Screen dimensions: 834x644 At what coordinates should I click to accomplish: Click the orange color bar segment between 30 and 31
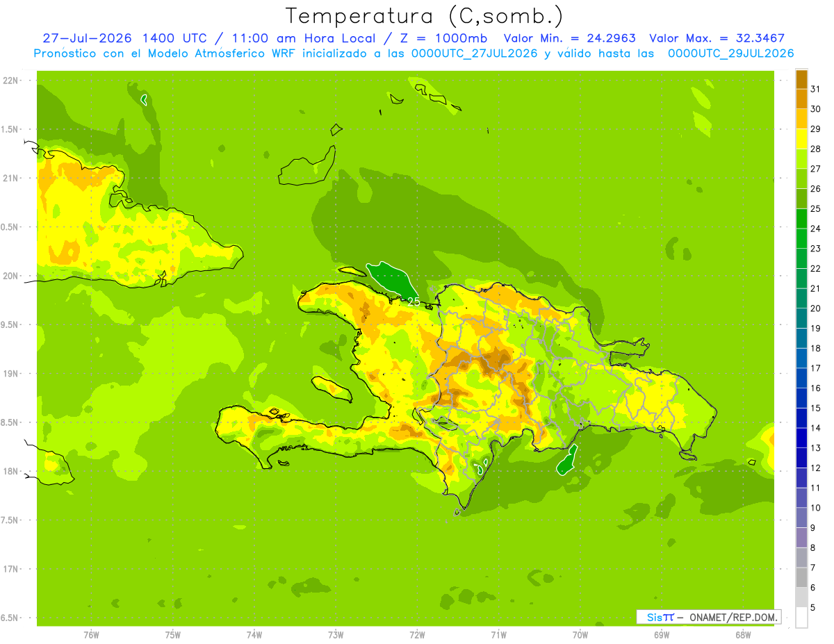(801, 99)
